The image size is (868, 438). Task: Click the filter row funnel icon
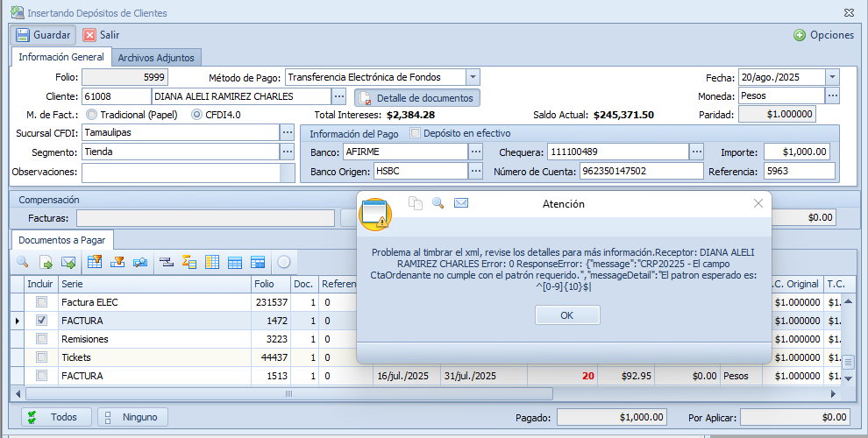click(x=117, y=262)
